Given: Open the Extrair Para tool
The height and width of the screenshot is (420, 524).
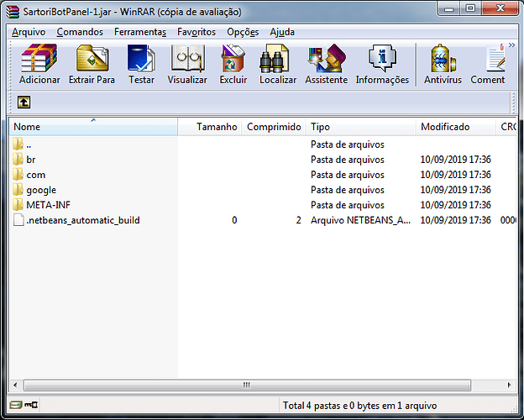Looking at the screenshot, I should point(92,64).
